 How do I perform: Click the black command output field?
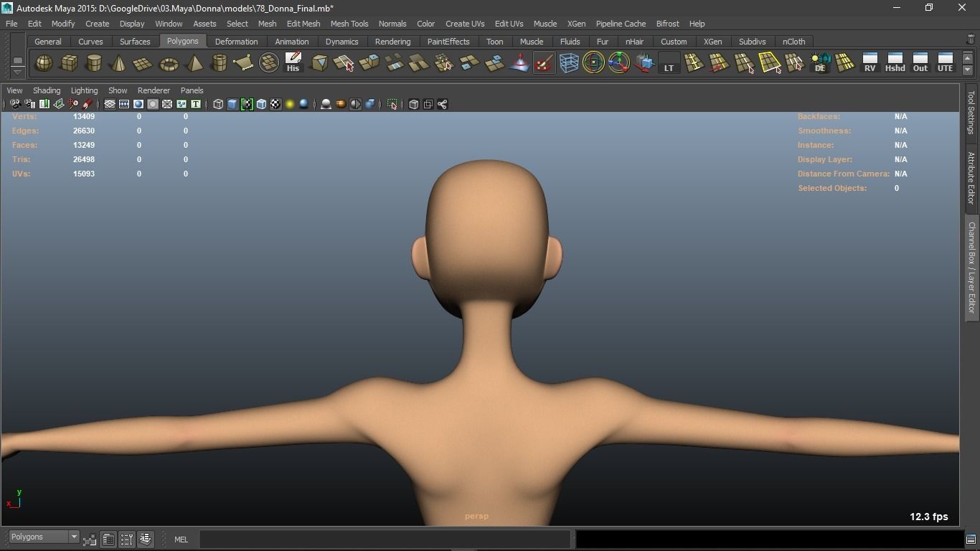[x=770, y=540]
